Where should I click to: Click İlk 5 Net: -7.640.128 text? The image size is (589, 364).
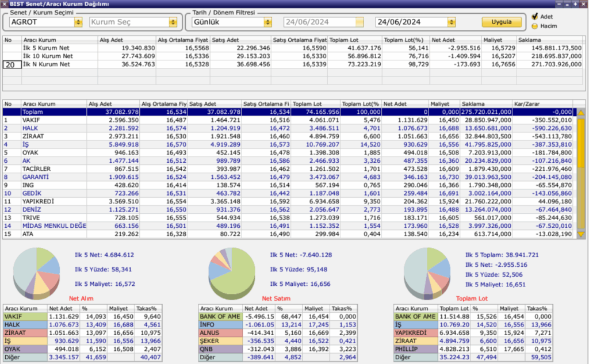(301, 255)
